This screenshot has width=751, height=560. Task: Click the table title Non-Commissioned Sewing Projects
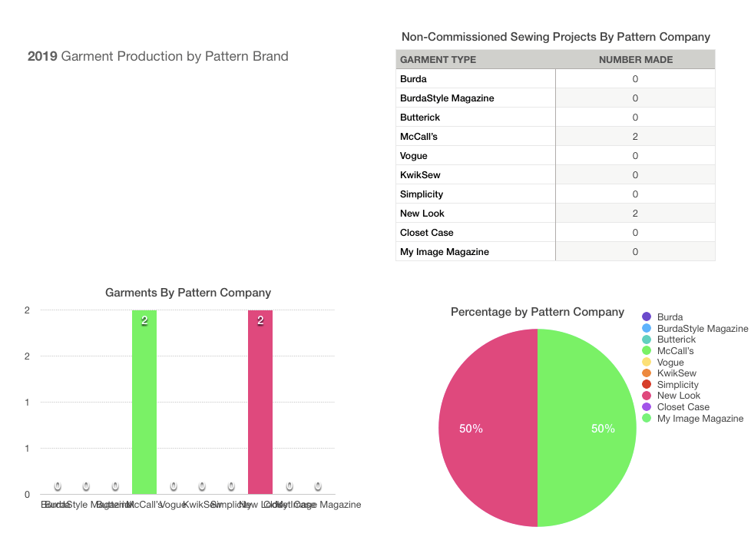[555, 37]
